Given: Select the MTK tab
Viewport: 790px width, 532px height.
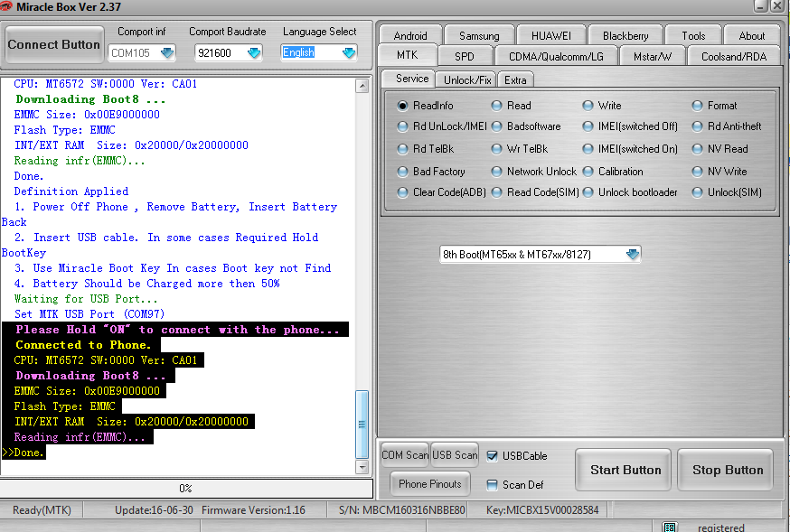Looking at the screenshot, I should 407,55.
